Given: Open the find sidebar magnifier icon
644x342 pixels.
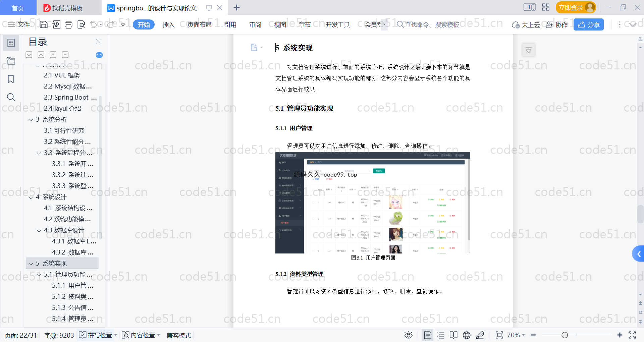Looking at the screenshot, I should pos(11,97).
